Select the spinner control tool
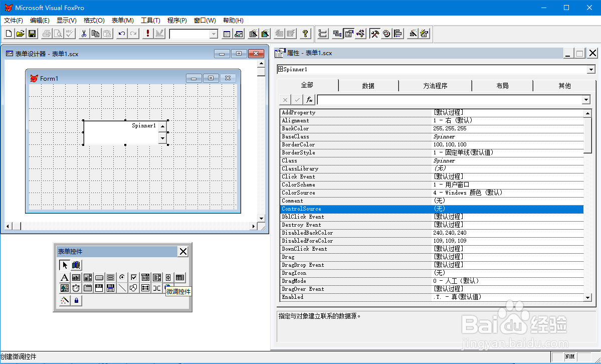The height and width of the screenshot is (364, 601). [168, 277]
